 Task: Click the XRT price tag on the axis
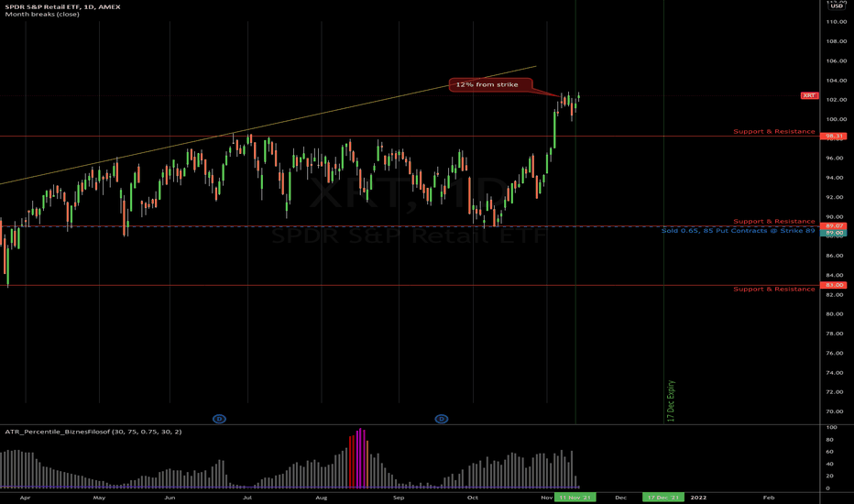click(809, 95)
